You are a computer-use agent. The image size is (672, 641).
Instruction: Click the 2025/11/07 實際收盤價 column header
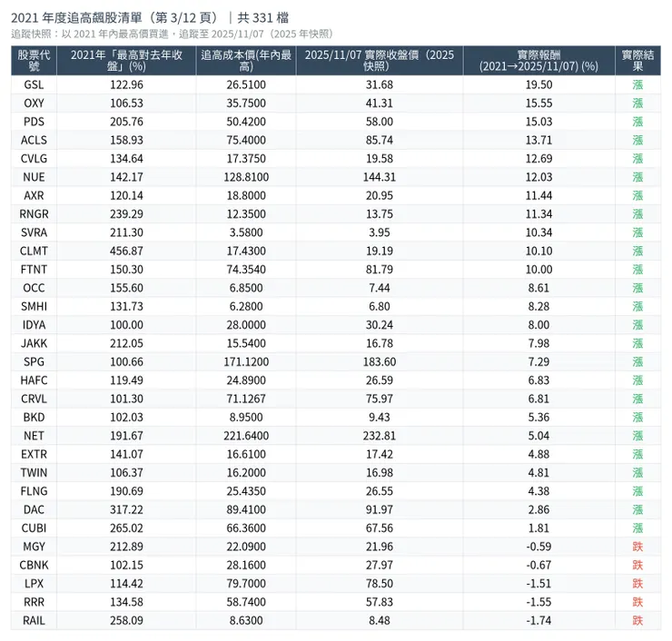click(x=379, y=61)
